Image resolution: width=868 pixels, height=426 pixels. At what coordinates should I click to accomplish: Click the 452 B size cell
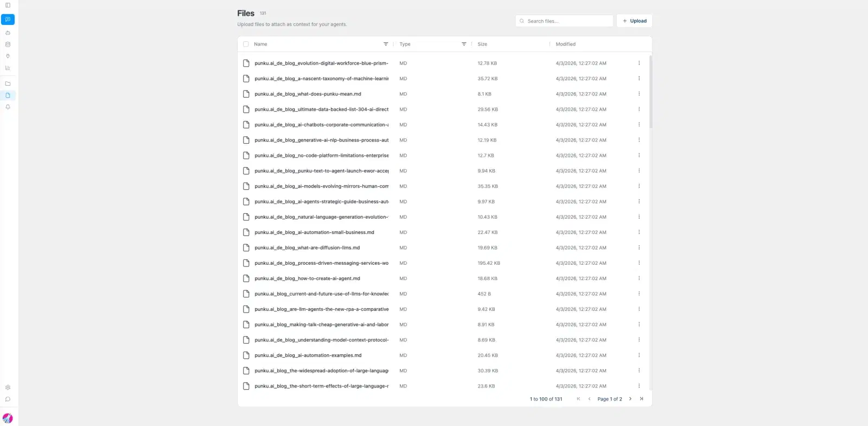[484, 294]
